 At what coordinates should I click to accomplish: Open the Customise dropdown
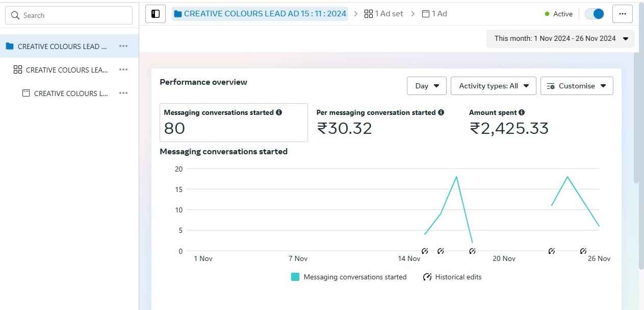tap(577, 86)
